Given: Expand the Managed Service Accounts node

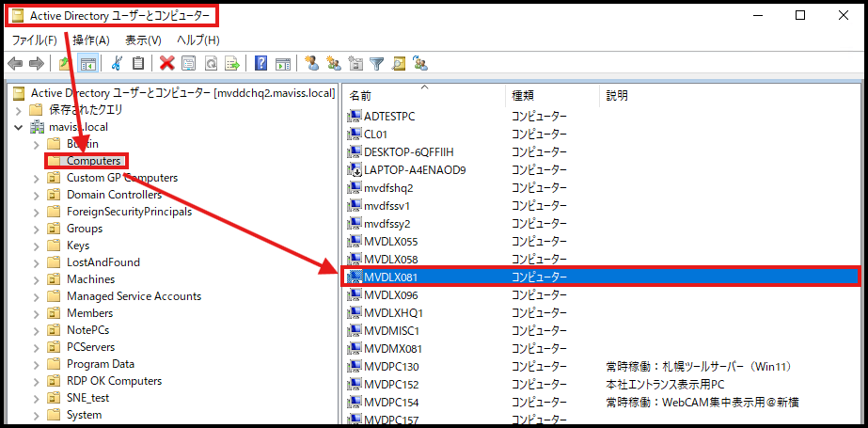Looking at the screenshot, I should click(36, 296).
